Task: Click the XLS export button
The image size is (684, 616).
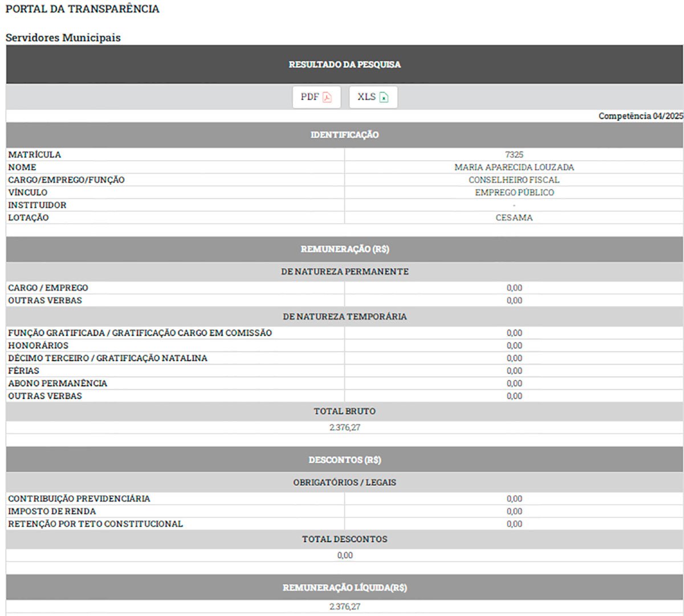Action: [373, 97]
